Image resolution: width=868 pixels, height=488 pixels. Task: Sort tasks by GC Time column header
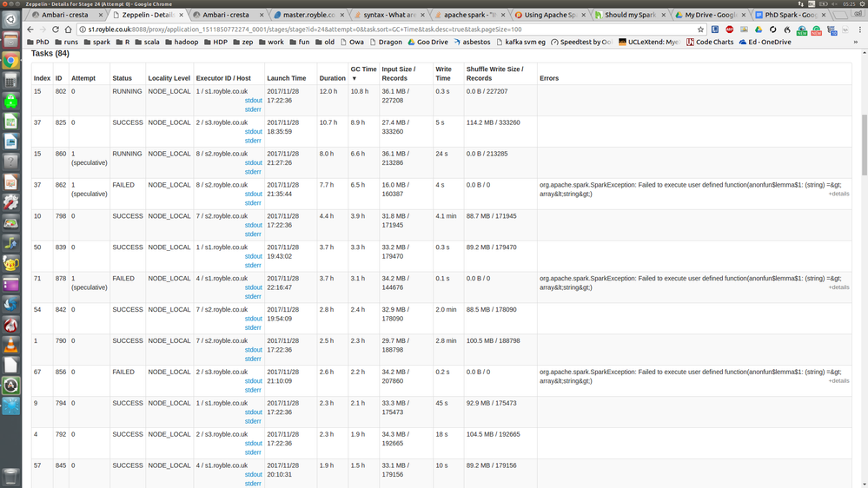363,74
